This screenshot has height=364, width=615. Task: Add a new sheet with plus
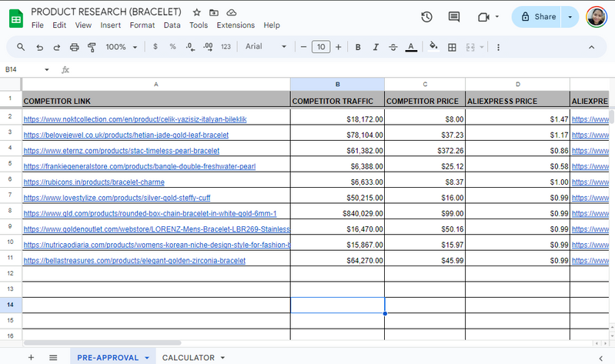[x=31, y=357]
